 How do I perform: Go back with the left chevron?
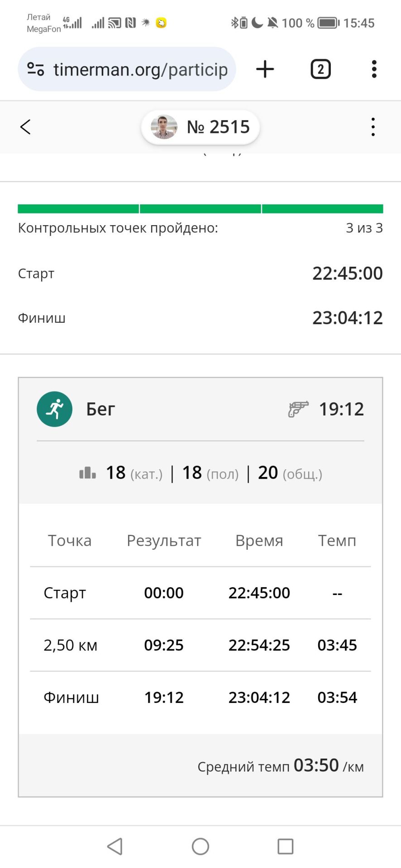tap(25, 127)
